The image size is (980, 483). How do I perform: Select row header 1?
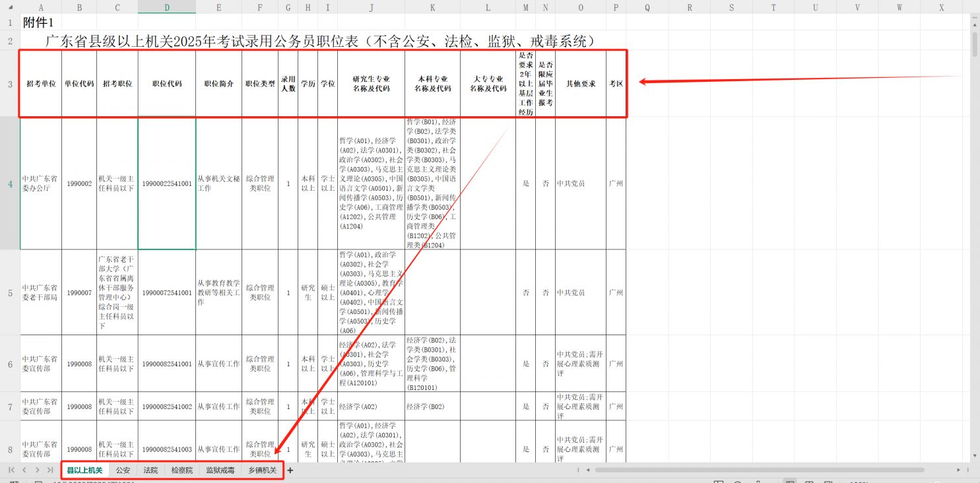(10, 22)
